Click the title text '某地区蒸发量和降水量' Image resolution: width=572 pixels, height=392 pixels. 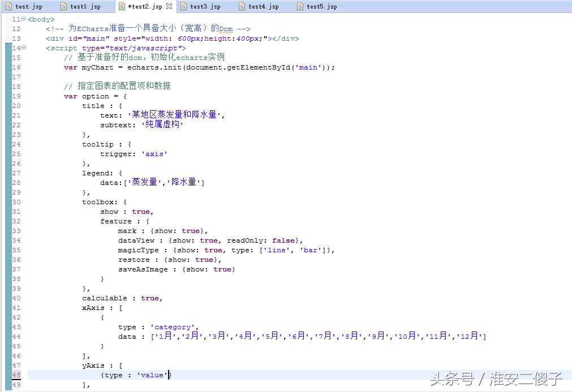pos(174,115)
